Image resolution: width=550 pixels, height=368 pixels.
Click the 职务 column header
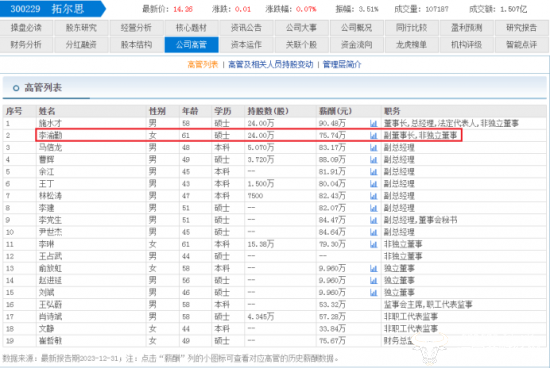[392, 111]
